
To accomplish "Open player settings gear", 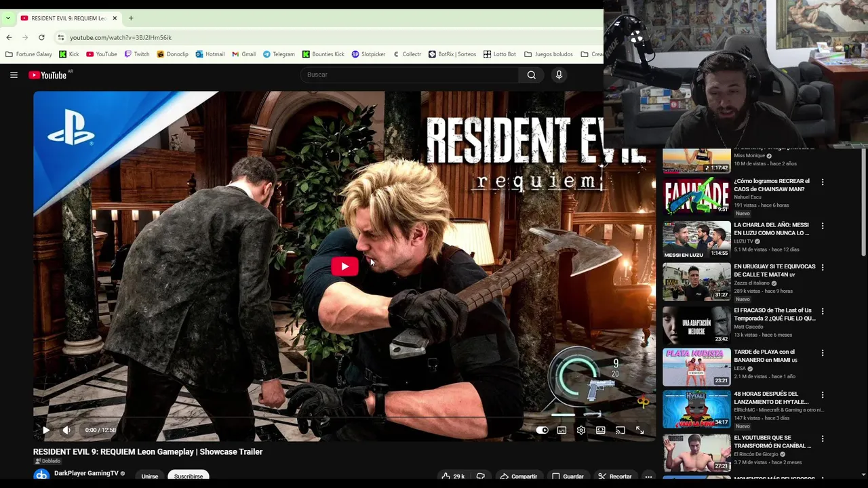I will click(x=581, y=430).
